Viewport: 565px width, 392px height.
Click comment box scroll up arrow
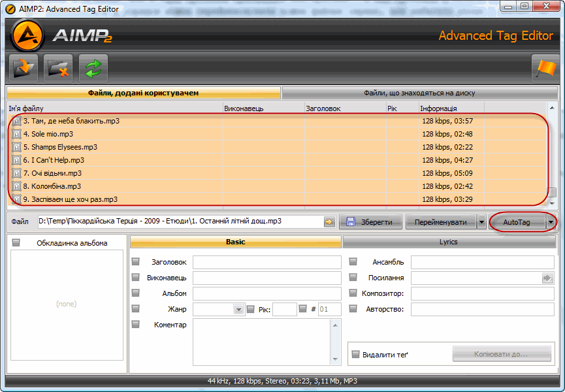pos(335,325)
